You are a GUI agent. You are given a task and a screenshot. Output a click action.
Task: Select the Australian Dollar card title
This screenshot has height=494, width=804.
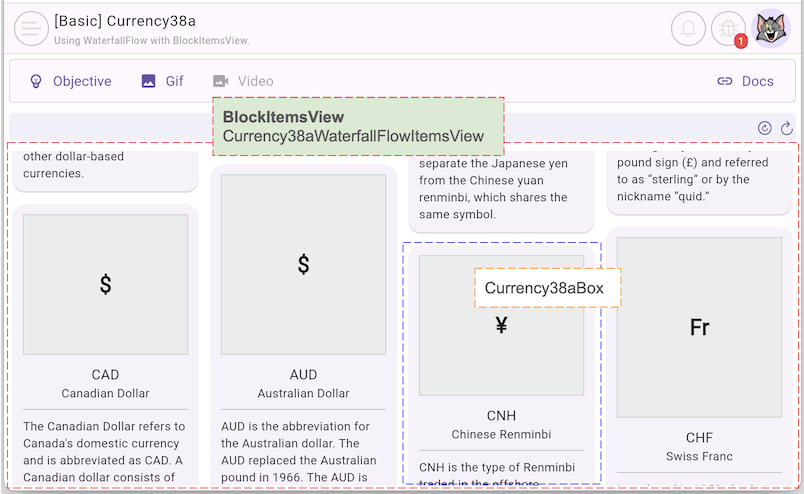(x=303, y=393)
